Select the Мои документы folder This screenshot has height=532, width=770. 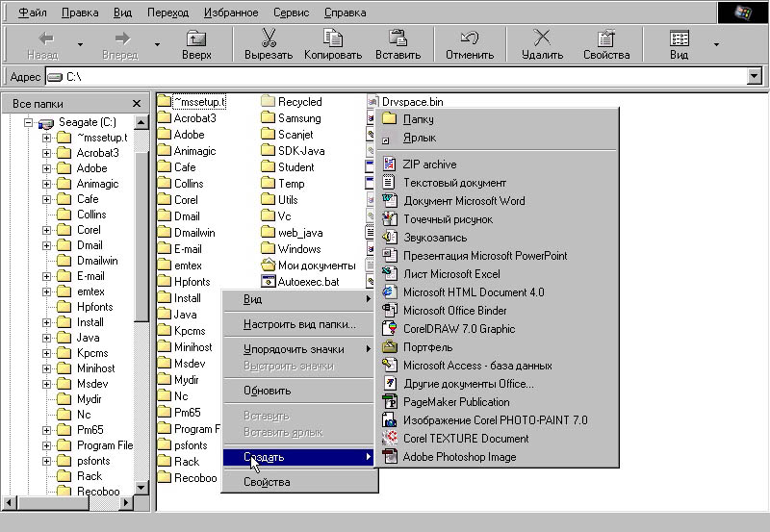[308, 266]
